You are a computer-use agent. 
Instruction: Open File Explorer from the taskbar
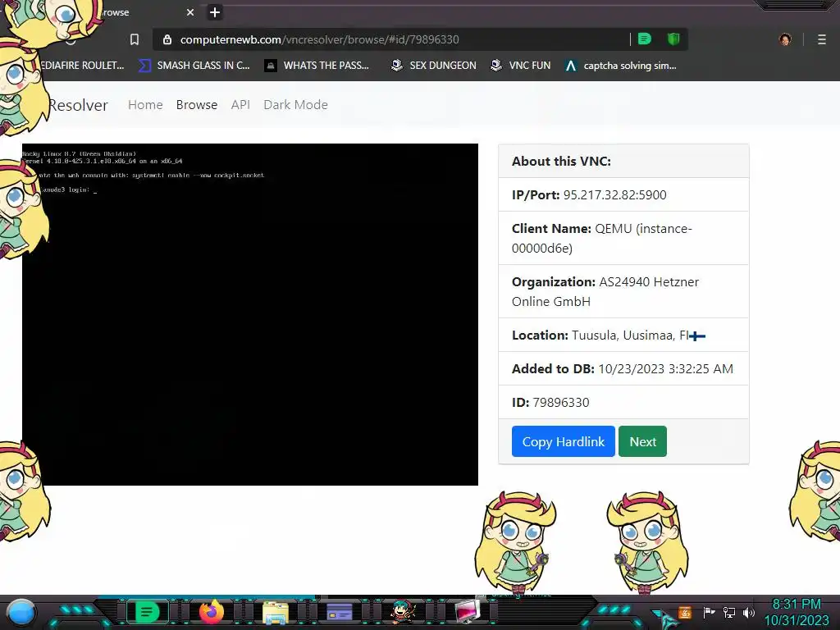coord(276,613)
